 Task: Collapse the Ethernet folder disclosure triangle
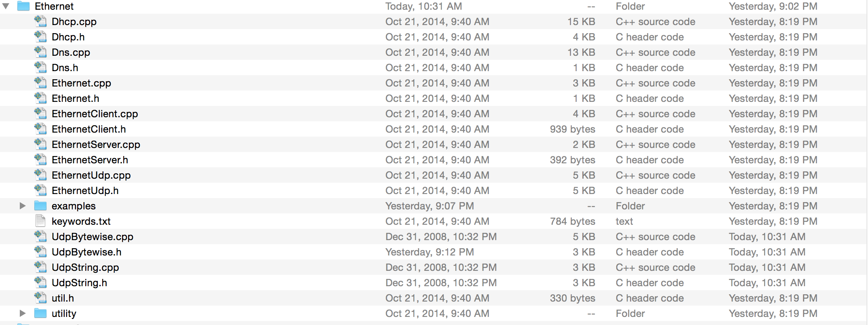(6, 6)
